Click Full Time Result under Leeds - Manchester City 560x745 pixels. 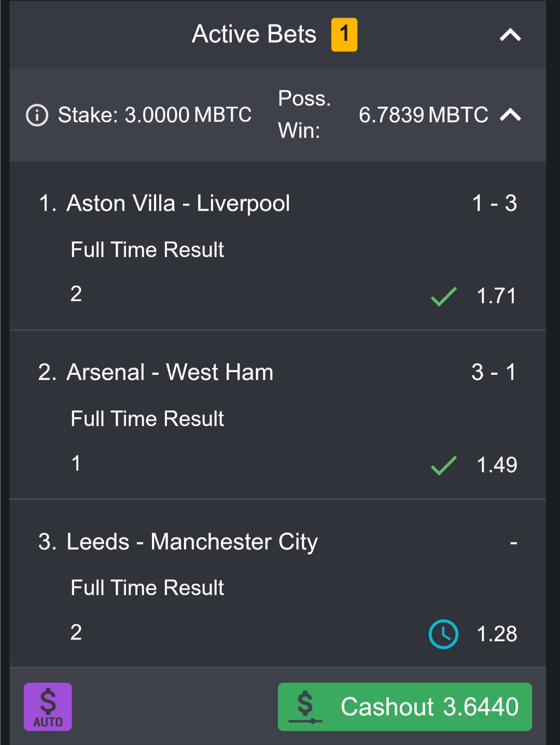click(147, 588)
